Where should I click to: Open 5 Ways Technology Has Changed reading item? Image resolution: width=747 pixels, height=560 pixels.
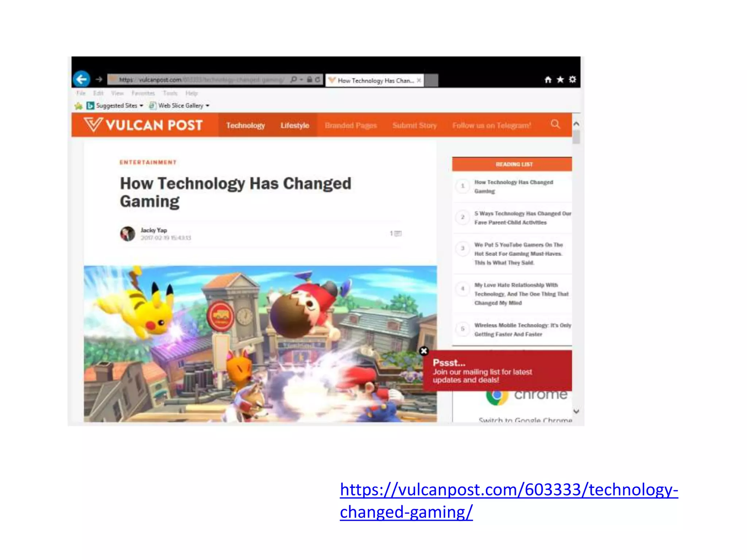[523, 218]
